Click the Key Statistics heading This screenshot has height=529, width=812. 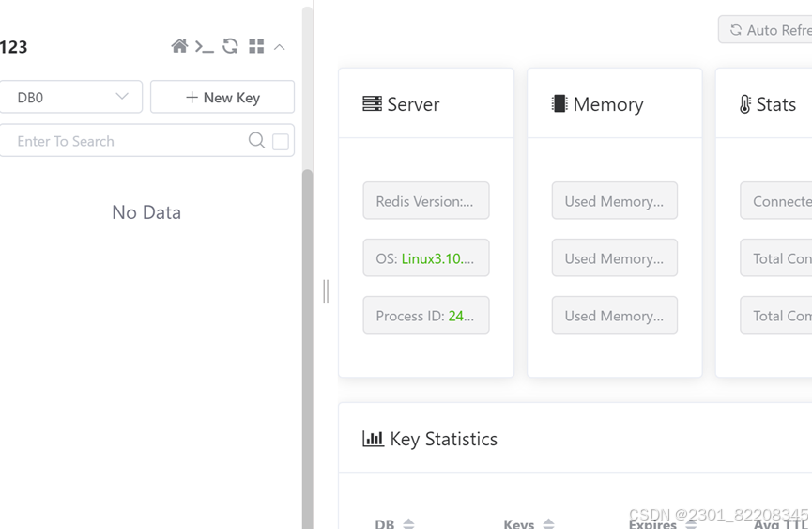[443, 440]
